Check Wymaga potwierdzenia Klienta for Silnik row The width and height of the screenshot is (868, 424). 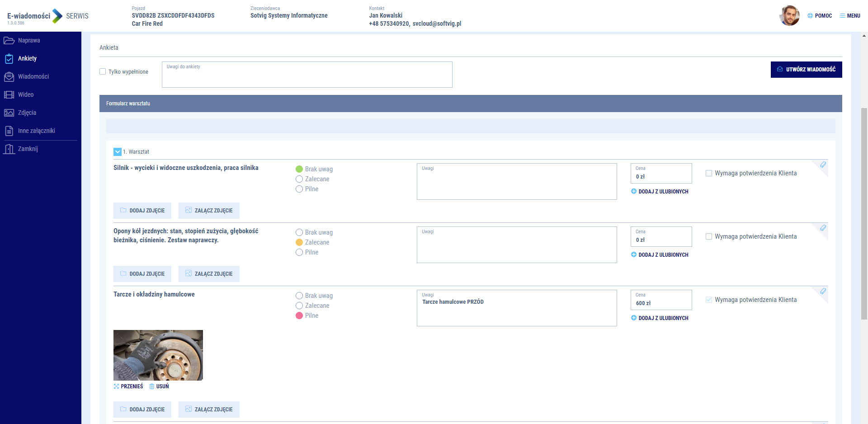[x=709, y=173]
